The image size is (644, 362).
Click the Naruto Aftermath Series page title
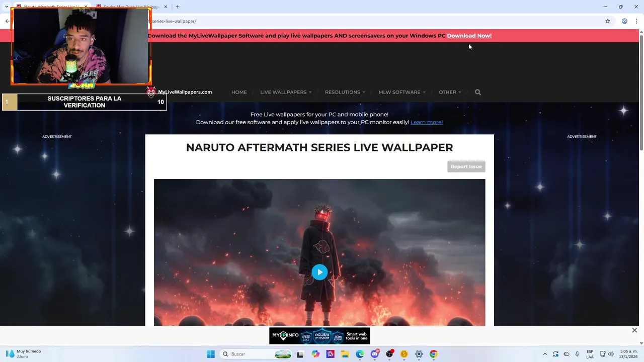tap(319, 147)
